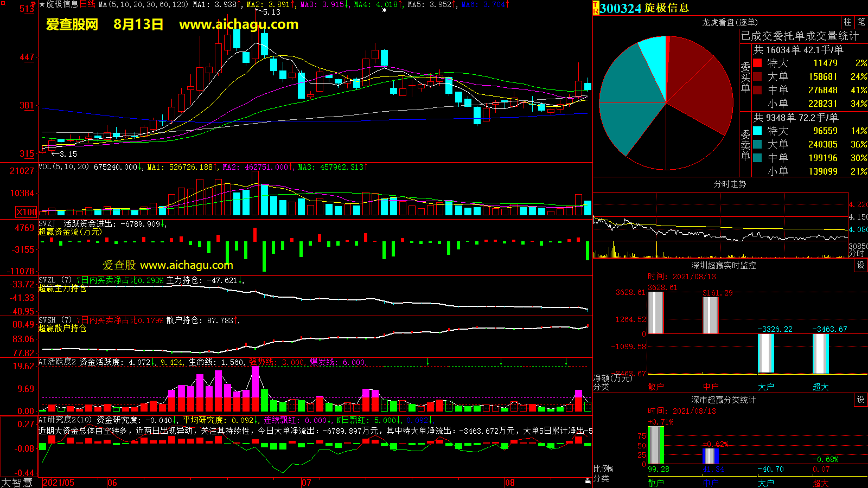
Task: Click the cyan 特大 sell-order swatch
Action: tap(757, 131)
